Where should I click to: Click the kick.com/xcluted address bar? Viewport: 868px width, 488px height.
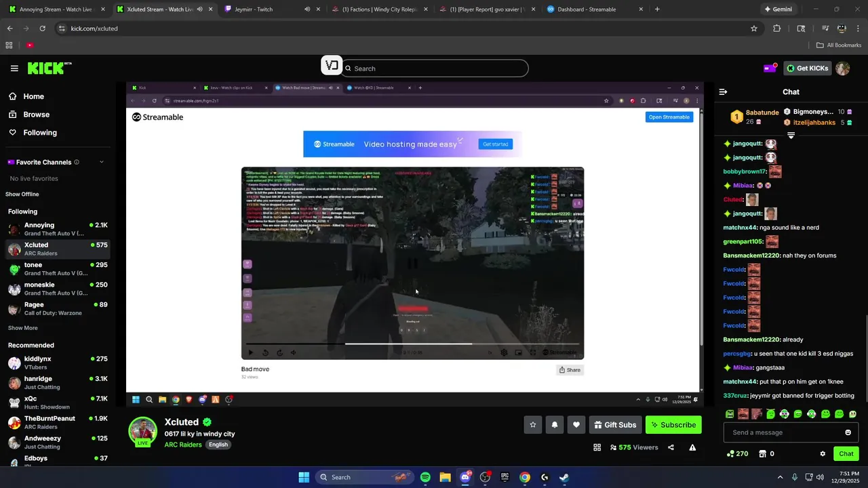point(407,28)
